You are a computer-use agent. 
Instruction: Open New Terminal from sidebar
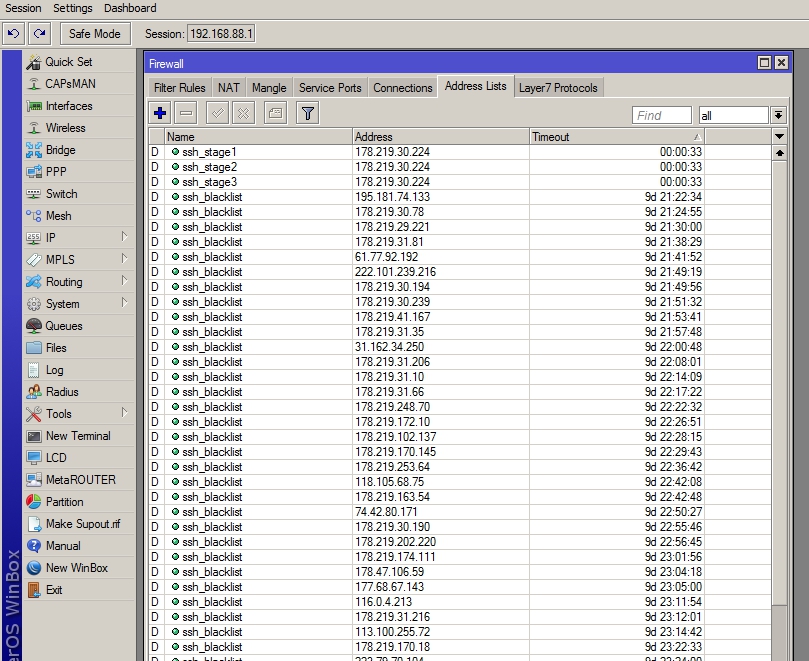(x=78, y=436)
